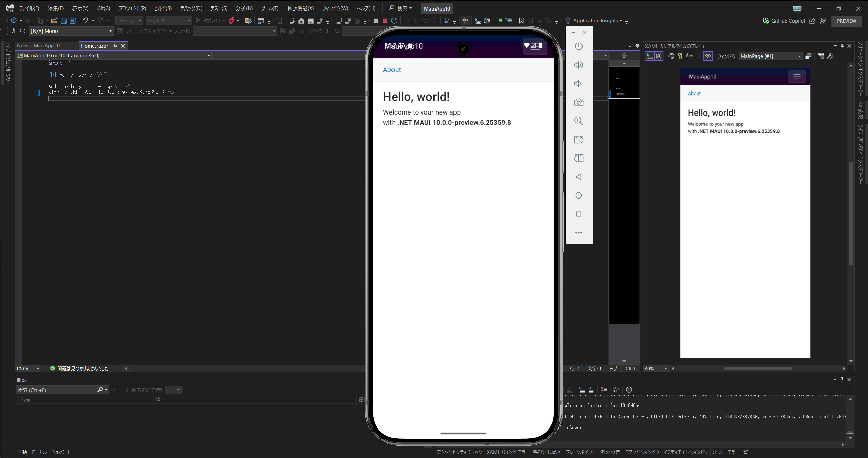Raise volume on the emulator side panel

[x=579, y=65]
